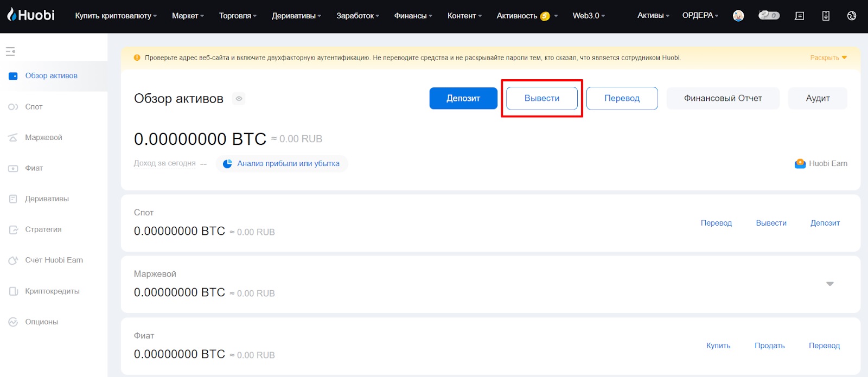
Task: Open user profile avatar
Action: click(x=738, y=16)
